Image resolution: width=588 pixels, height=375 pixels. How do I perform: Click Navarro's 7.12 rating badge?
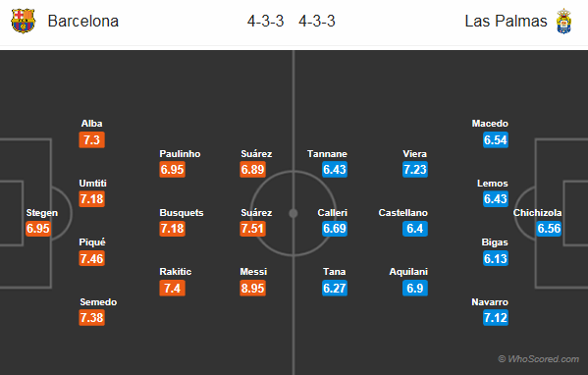coord(496,318)
